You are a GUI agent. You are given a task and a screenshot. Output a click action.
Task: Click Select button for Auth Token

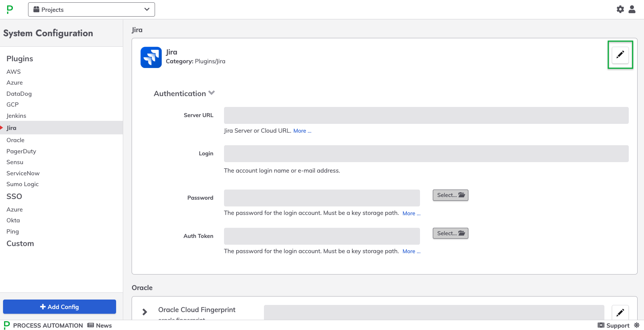[x=450, y=233]
